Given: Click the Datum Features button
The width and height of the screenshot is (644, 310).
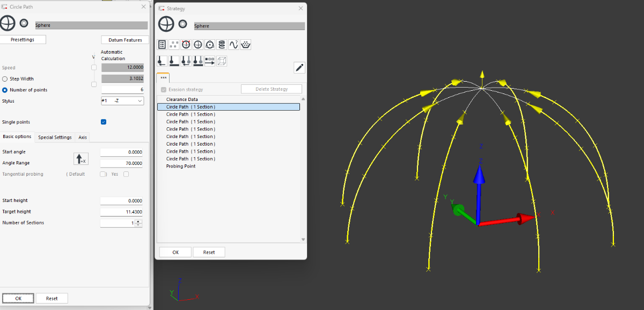Looking at the screenshot, I should pyautogui.click(x=125, y=40).
